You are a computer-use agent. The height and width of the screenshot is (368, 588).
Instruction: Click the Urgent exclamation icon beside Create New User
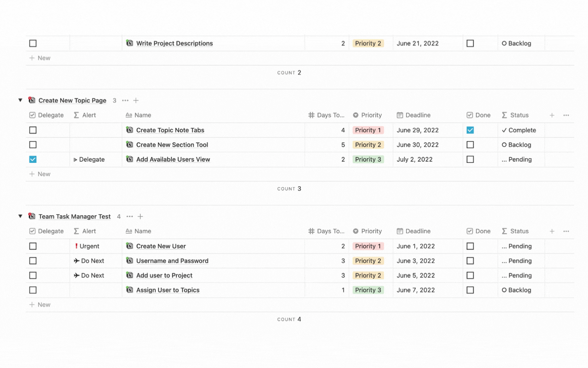(x=77, y=246)
